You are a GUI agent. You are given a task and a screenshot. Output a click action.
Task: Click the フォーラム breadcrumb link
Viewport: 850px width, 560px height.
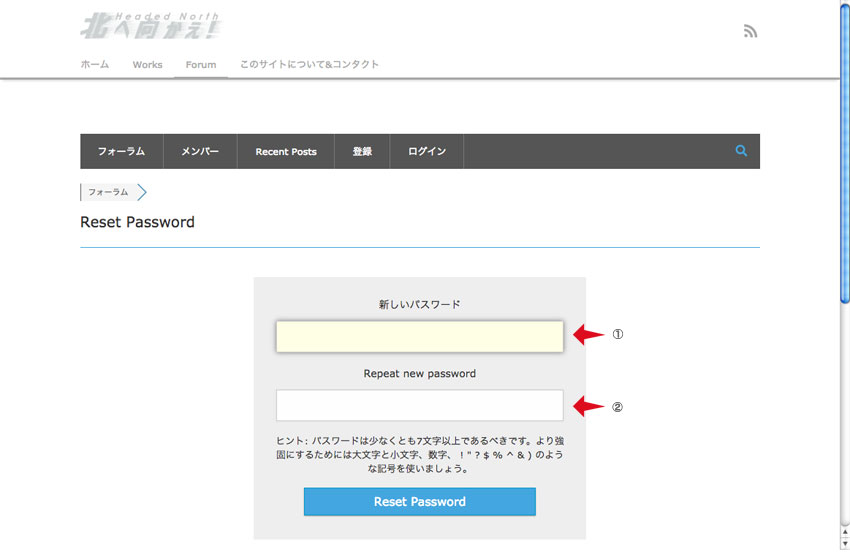pyautogui.click(x=108, y=192)
